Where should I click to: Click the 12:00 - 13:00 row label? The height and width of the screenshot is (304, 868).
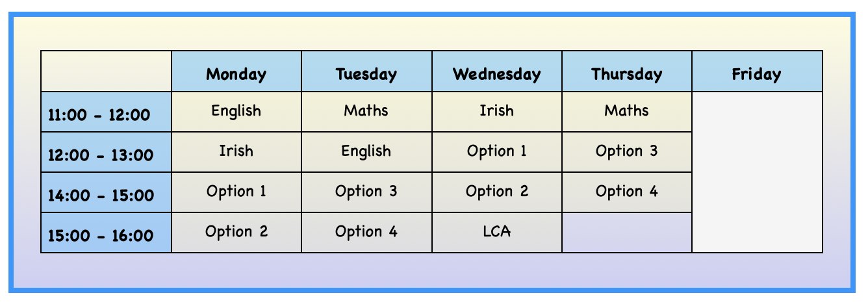[x=107, y=152]
